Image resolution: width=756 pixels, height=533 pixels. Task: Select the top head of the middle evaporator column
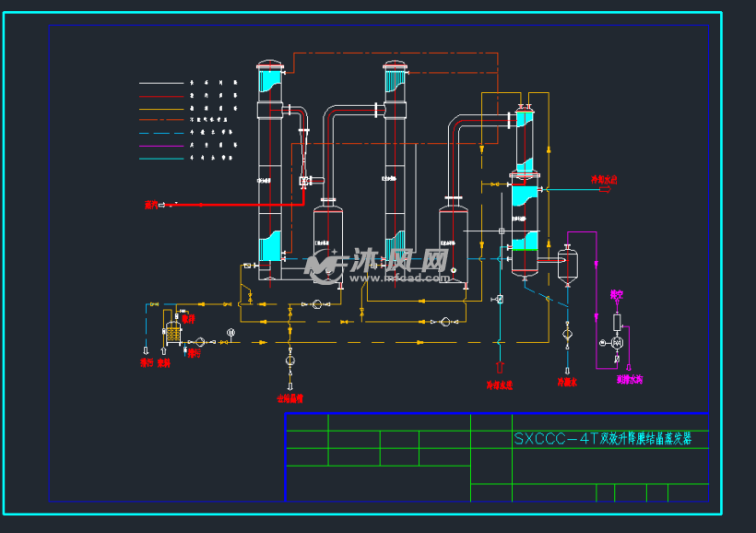click(x=396, y=65)
